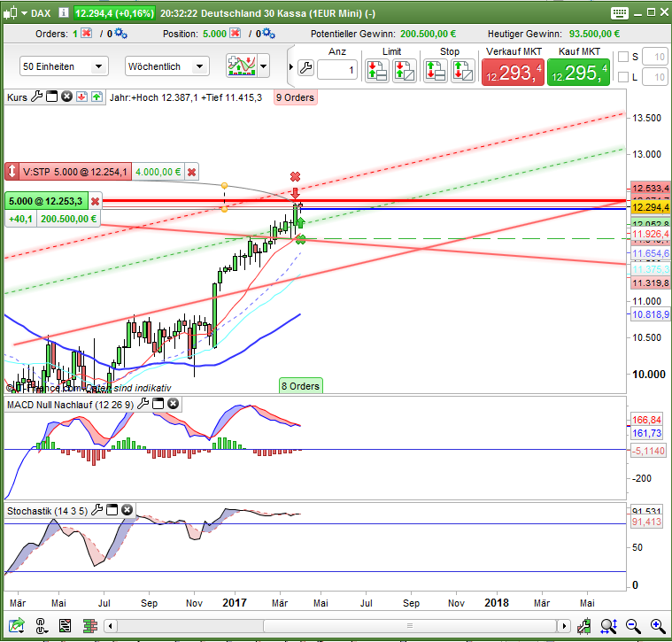Open the news list icon in the bottom toolbar

coord(66,626)
